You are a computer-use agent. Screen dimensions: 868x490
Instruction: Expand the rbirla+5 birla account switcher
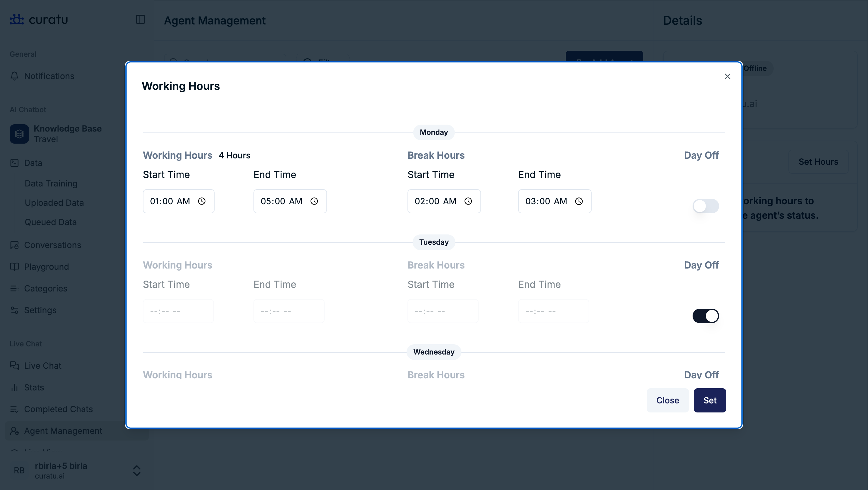137,470
